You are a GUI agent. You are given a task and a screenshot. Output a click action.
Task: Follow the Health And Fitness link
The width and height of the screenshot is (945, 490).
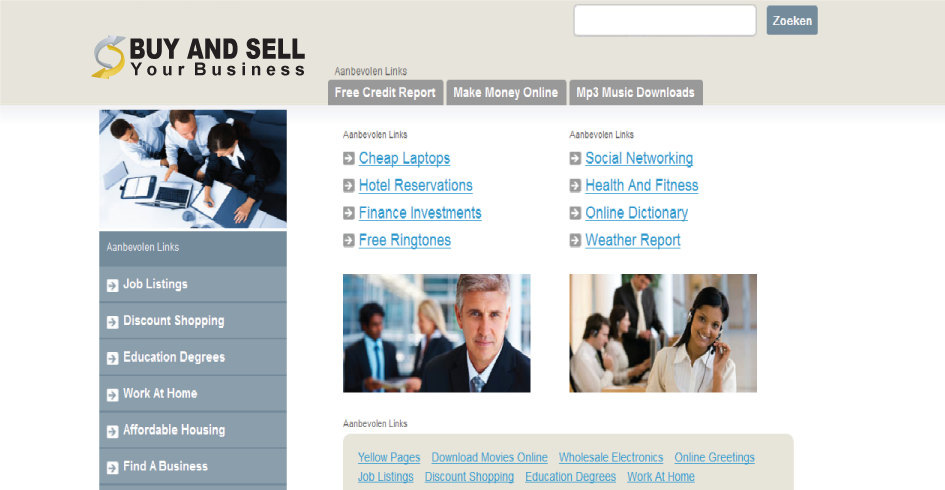coord(642,186)
